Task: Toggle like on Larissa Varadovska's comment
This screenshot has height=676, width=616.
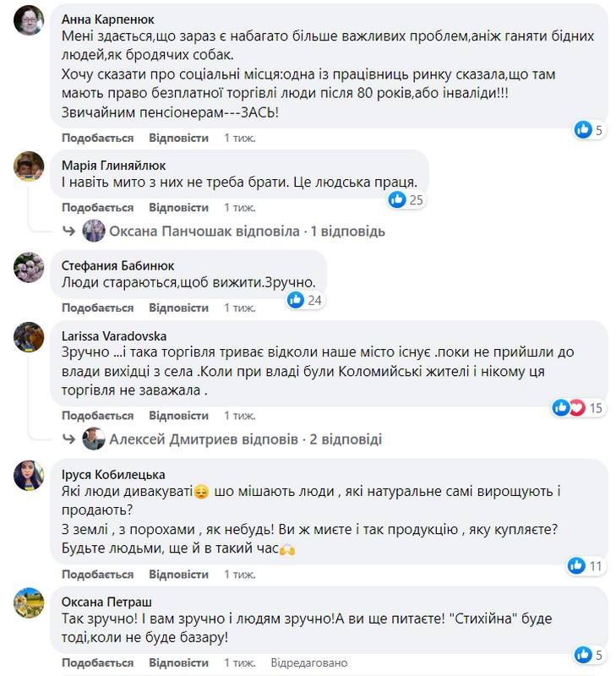Action: click(96, 415)
